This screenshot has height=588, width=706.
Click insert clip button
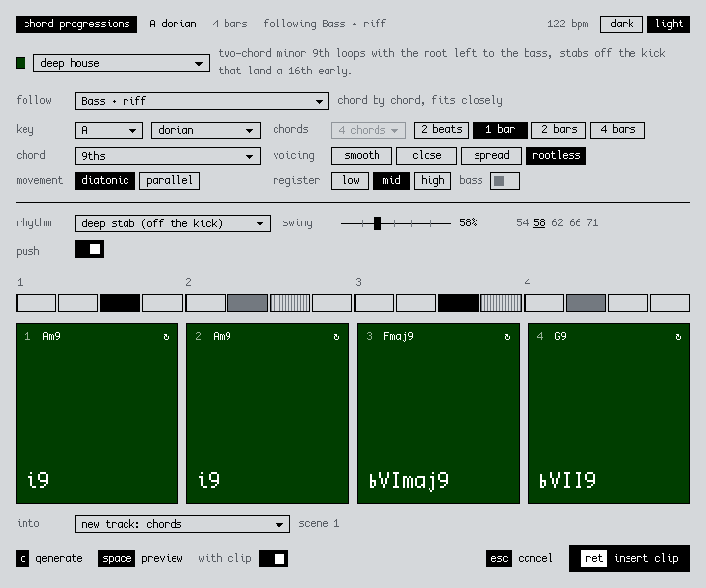coord(630,559)
